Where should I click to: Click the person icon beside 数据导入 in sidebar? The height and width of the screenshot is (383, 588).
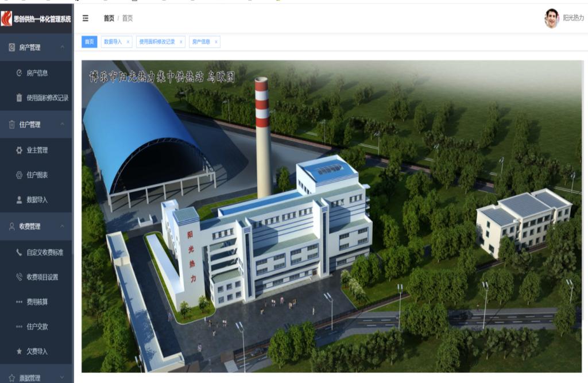point(19,200)
